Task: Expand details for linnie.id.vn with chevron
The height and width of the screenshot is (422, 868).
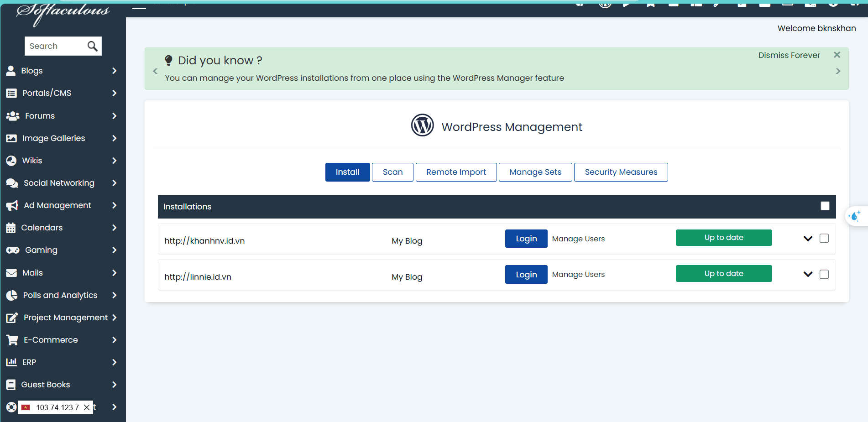Action: (x=808, y=274)
